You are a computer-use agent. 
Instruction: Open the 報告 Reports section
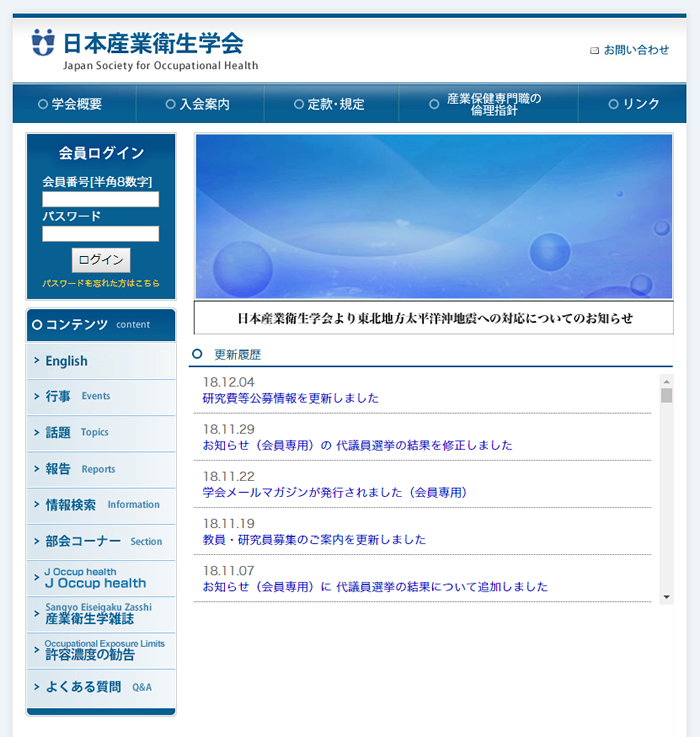(101, 469)
